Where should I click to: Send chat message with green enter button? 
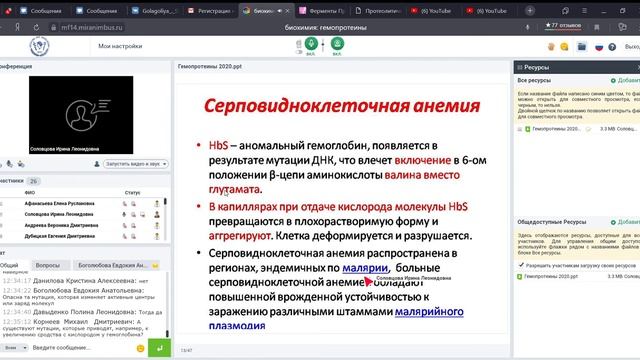tap(159, 348)
